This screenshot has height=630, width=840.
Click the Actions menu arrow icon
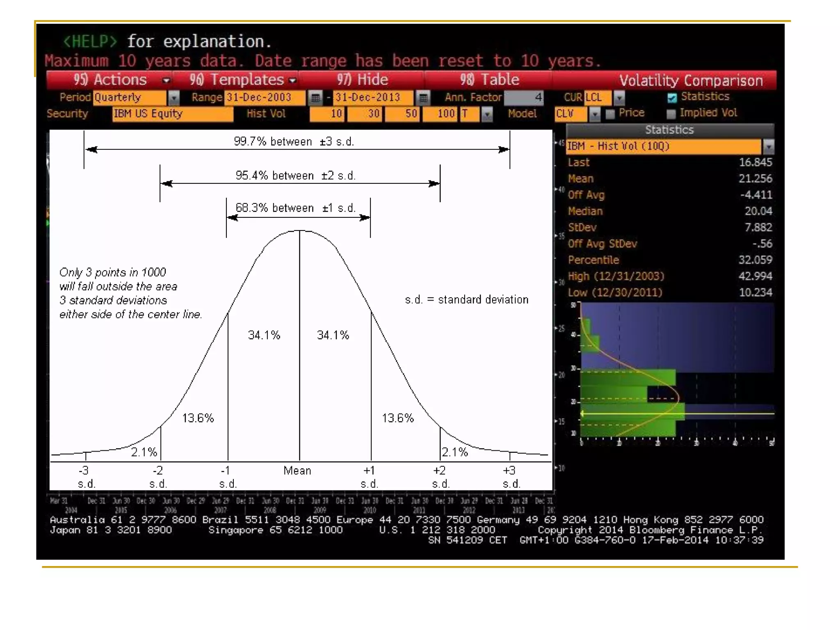(x=166, y=80)
